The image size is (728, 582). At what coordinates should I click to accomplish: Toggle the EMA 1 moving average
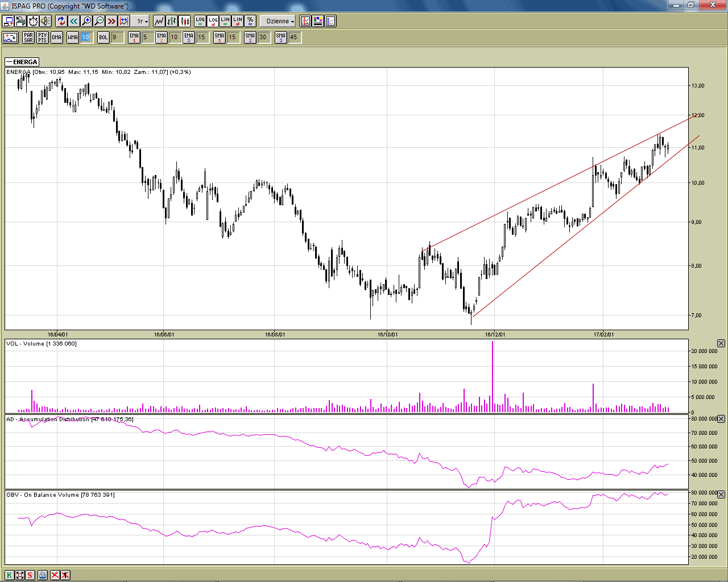point(134,37)
